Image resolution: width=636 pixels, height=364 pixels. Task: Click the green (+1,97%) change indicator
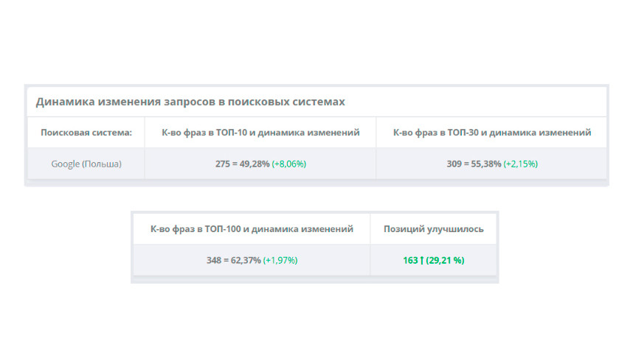[280, 260]
